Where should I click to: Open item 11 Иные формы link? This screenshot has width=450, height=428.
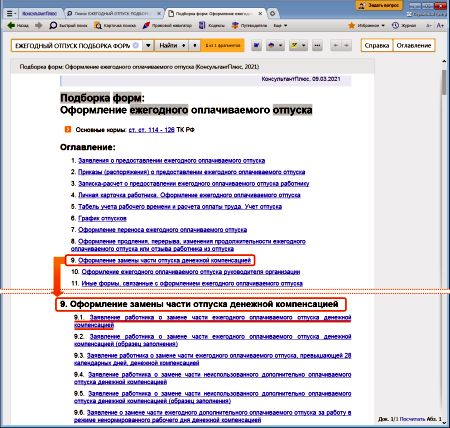pyautogui.click(x=192, y=284)
